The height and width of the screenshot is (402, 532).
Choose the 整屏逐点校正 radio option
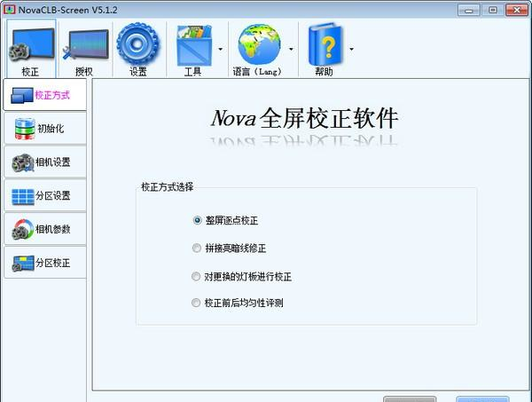tap(225, 220)
